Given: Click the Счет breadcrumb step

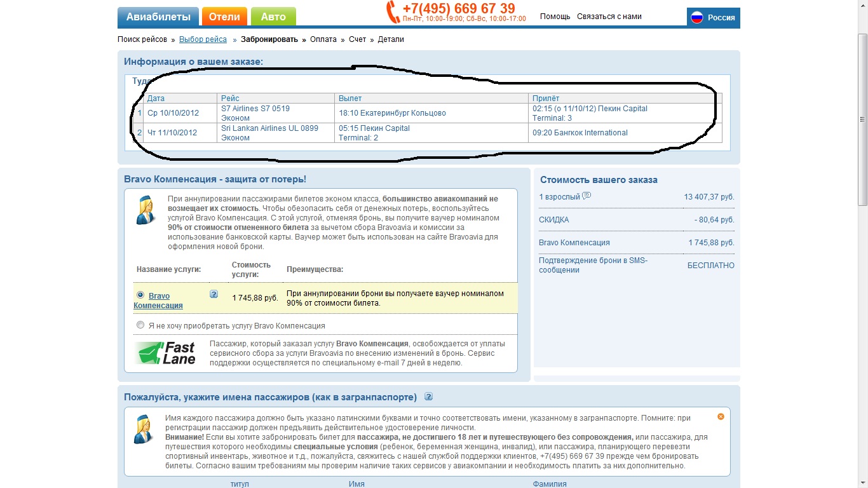Looking at the screenshot, I should click(x=358, y=39).
